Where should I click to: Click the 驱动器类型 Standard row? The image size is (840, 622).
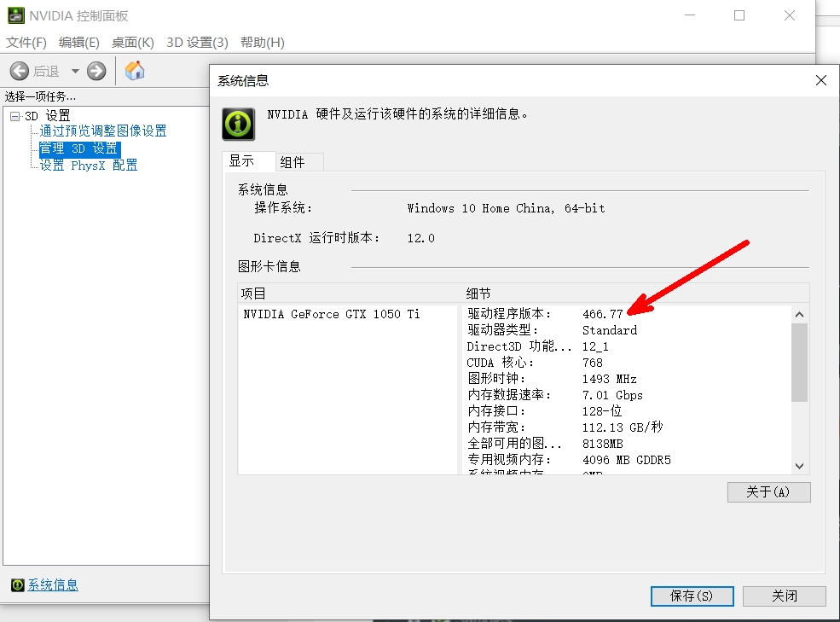553,330
